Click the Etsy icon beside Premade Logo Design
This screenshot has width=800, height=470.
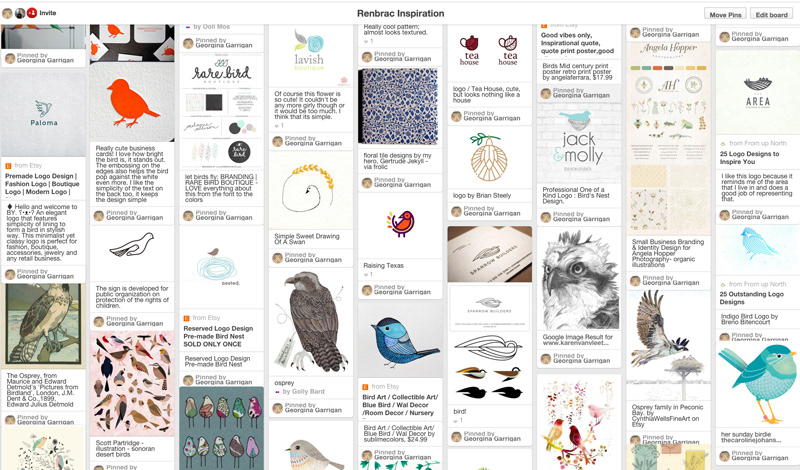tap(8, 166)
